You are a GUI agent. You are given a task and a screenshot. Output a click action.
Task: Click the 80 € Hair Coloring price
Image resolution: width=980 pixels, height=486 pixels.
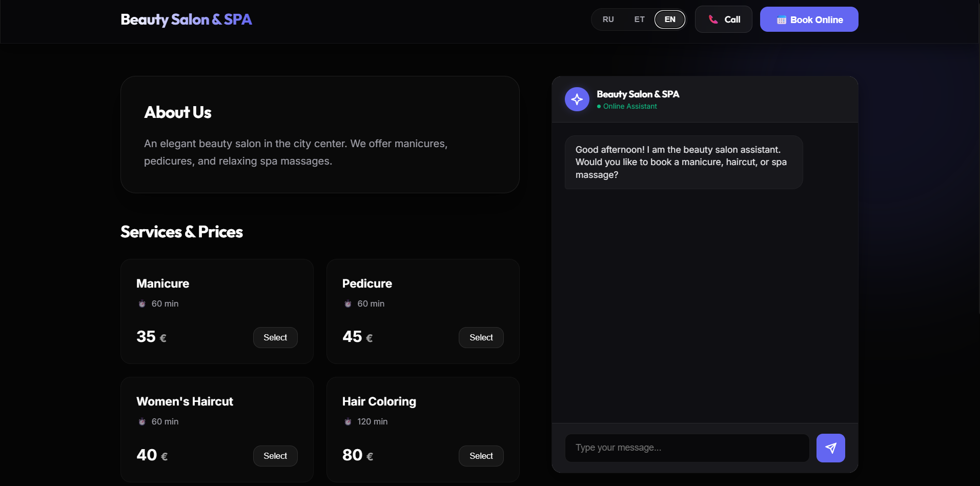coord(358,455)
